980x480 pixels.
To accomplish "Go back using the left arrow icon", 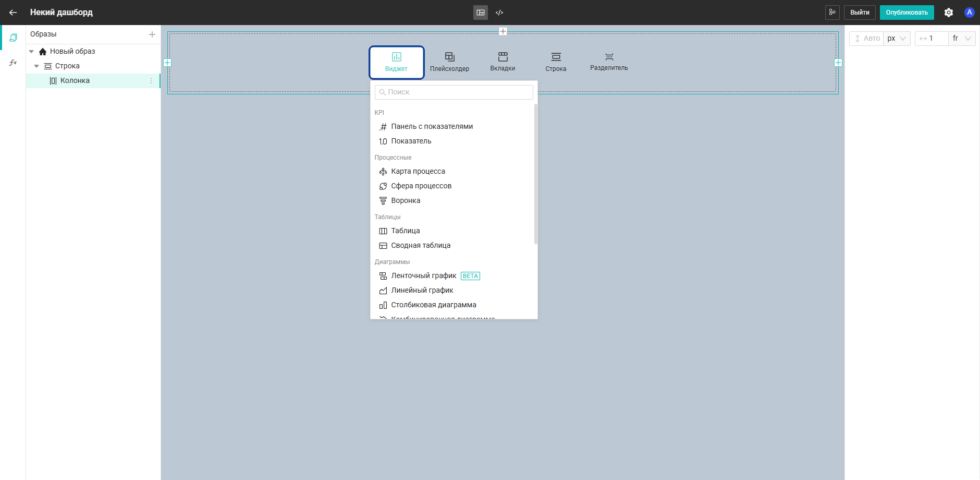I will click(13, 13).
